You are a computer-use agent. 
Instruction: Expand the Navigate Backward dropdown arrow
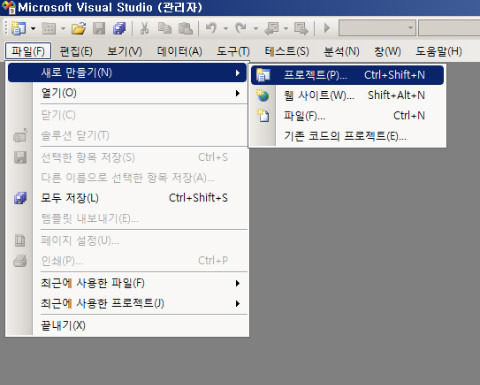click(286, 28)
